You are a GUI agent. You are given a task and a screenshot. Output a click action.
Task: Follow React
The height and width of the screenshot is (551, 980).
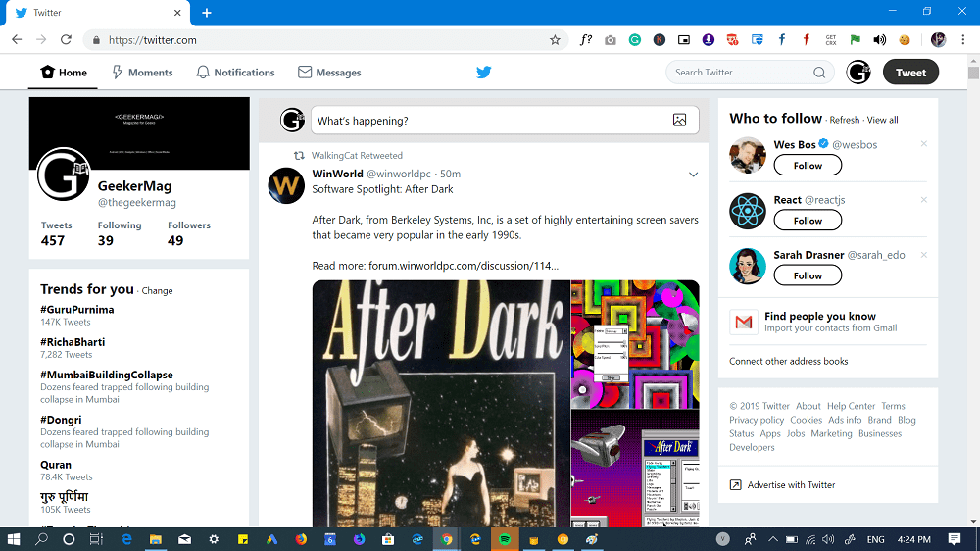click(808, 221)
